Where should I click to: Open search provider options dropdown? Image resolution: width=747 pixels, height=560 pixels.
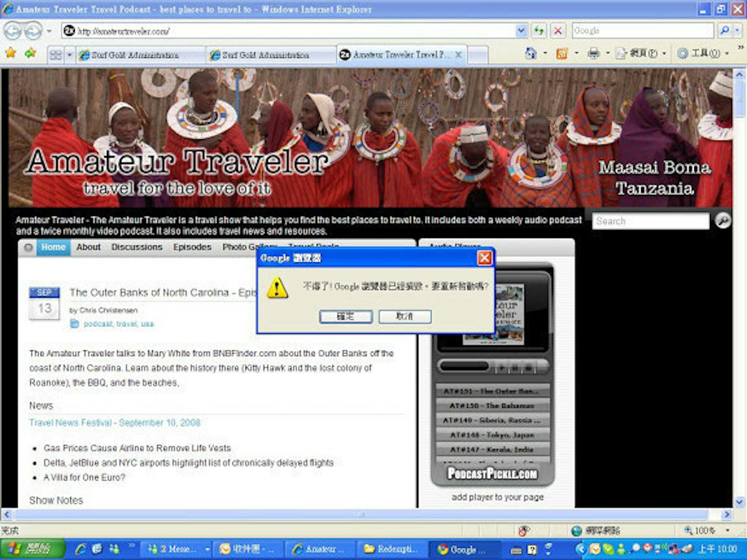click(x=737, y=31)
